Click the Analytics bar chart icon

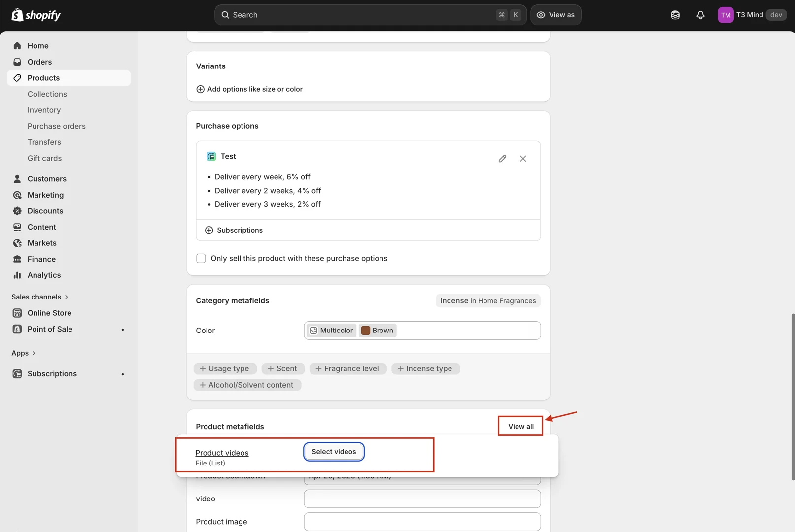pyautogui.click(x=17, y=275)
